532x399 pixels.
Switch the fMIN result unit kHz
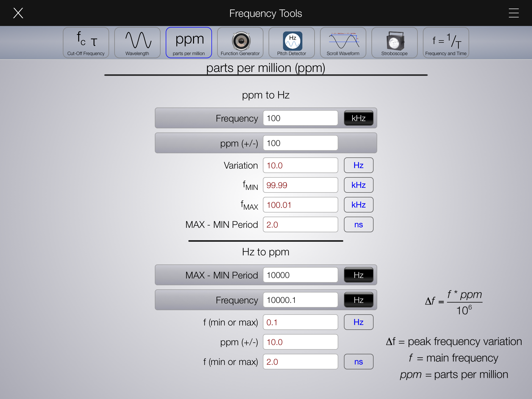[x=358, y=185]
